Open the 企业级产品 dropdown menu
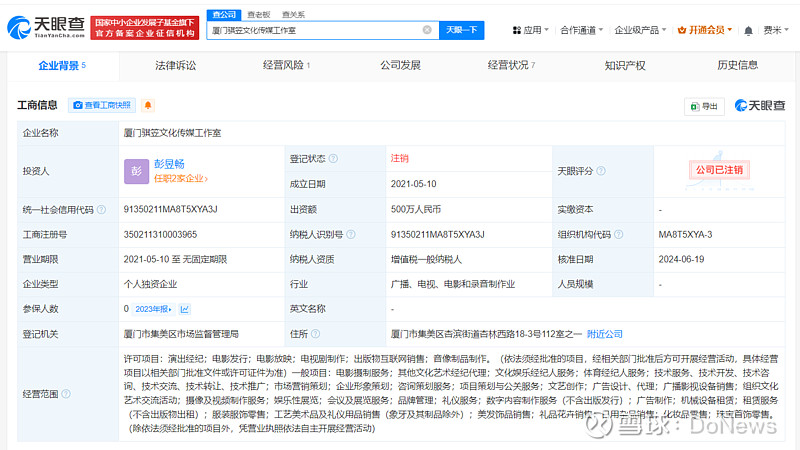The height and width of the screenshot is (450, 800). coord(640,30)
